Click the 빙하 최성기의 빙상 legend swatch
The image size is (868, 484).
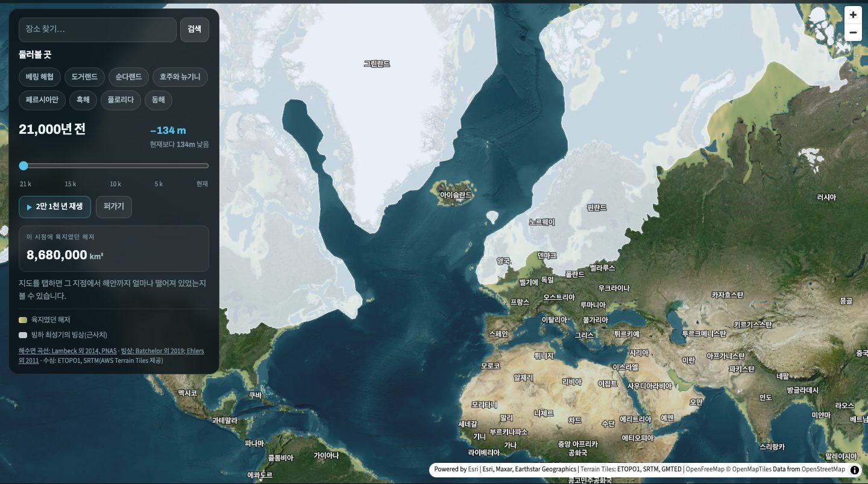[23, 335]
